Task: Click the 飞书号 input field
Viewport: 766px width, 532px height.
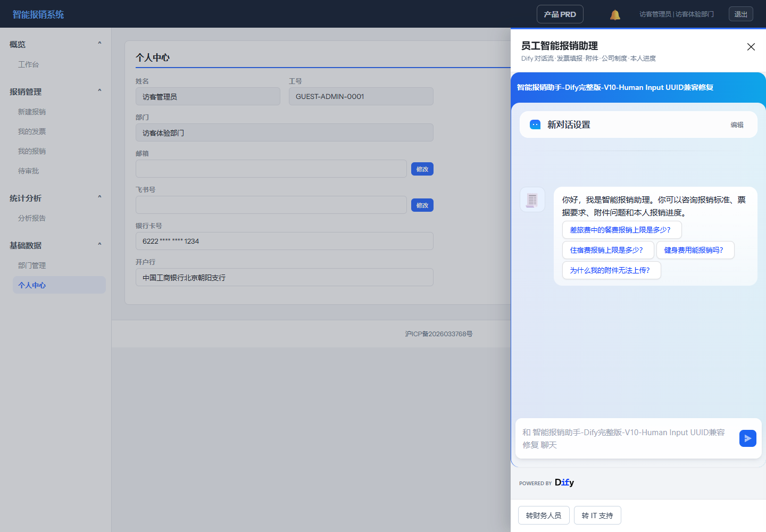Action: point(271,205)
